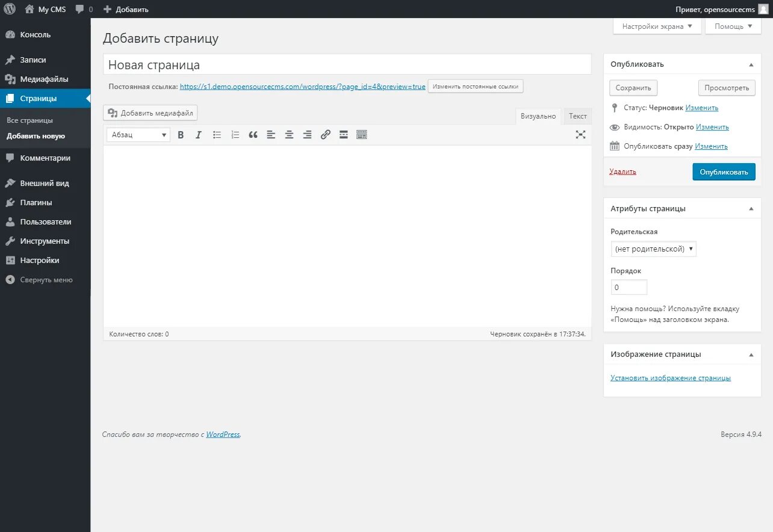
Task: Open My CMS site home link
Action: [45, 9]
